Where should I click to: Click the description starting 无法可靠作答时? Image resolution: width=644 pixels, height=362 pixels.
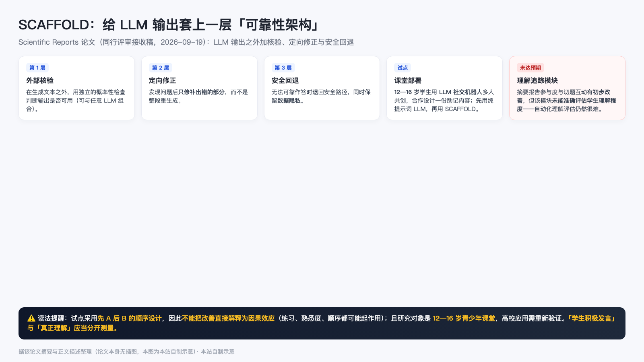click(x=321, y=97)
